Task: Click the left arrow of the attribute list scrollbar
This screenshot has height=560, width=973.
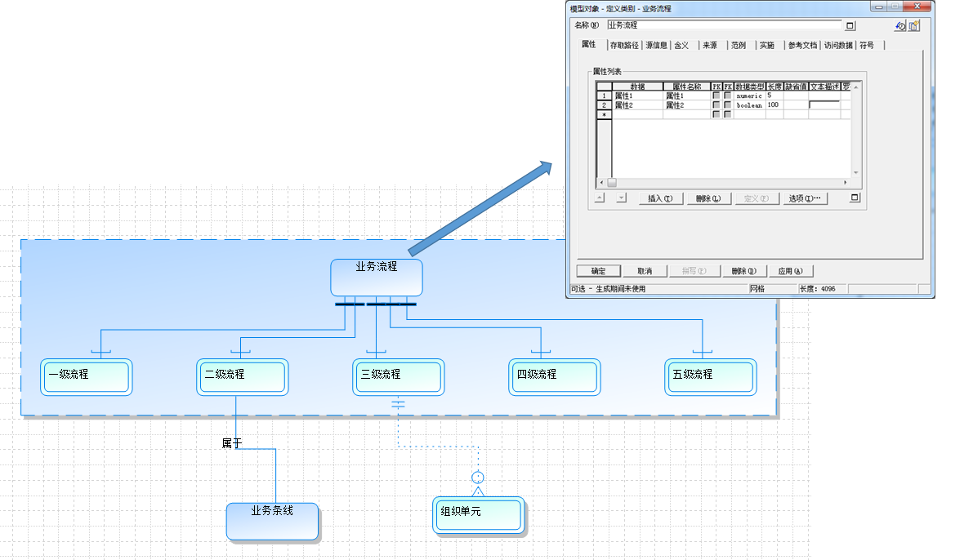Action: 600,182
